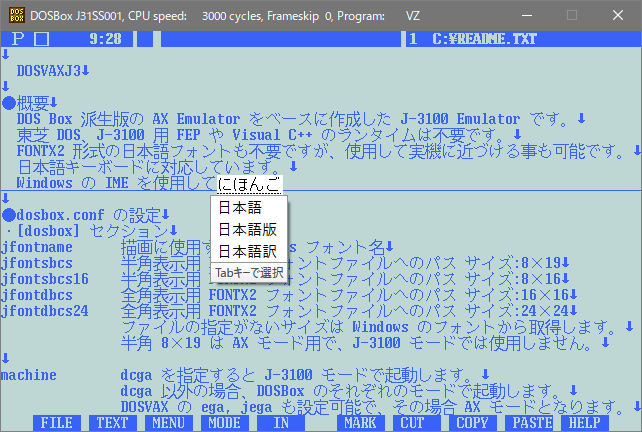The width and height of the screenshot is (642, 432).
Task: Click the MARK function key button
Action: click(361, 423)
